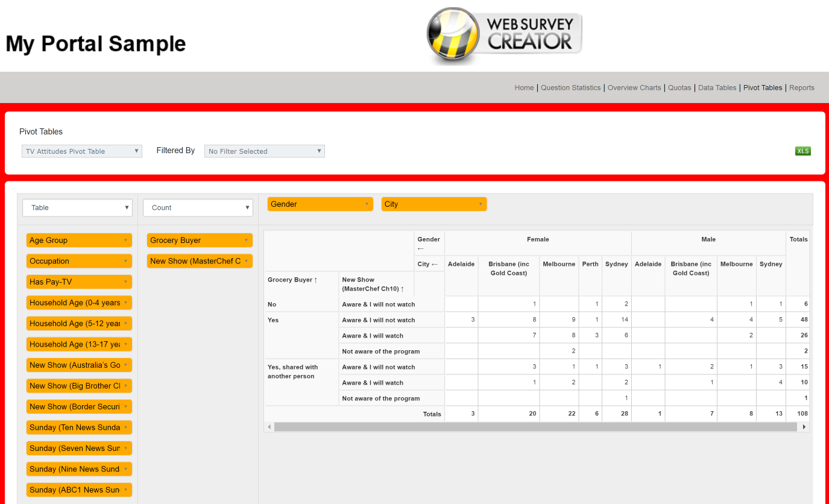This screenshot has height=504, width=829.
Task: Click the left arrow of horizontal scrollbar
Action: point(269,427)
